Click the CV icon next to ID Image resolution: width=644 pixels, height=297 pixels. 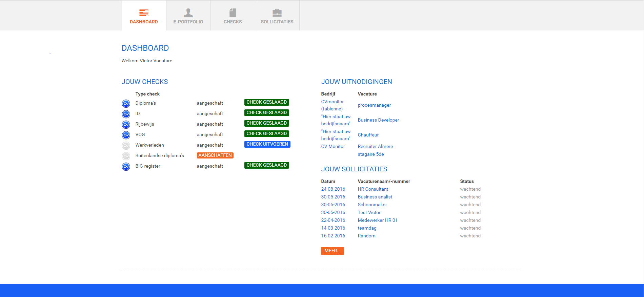pyautogui.click(x=126, y=114)
